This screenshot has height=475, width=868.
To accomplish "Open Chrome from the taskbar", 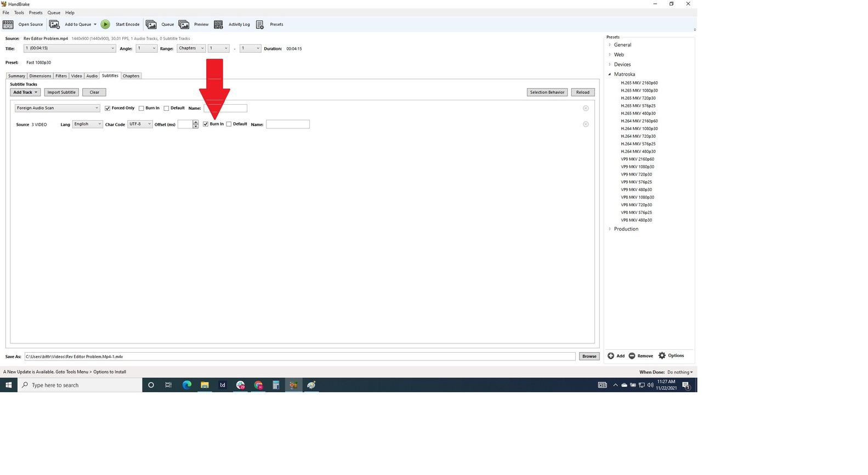I will click(x=258, y=385).
